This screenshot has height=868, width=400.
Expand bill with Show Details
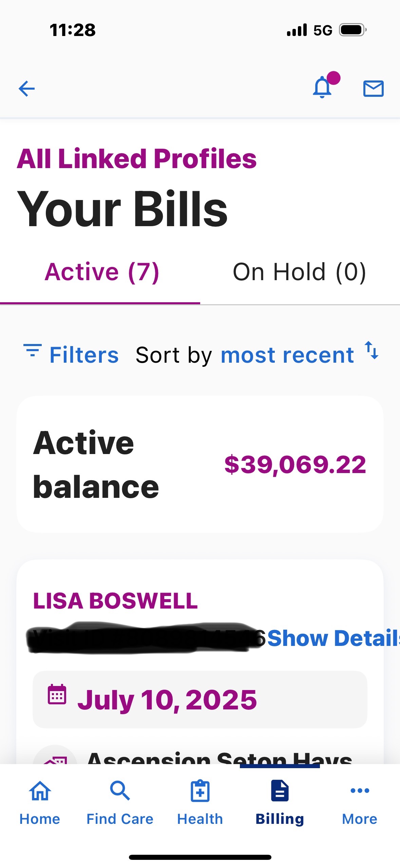click(332, 638)
